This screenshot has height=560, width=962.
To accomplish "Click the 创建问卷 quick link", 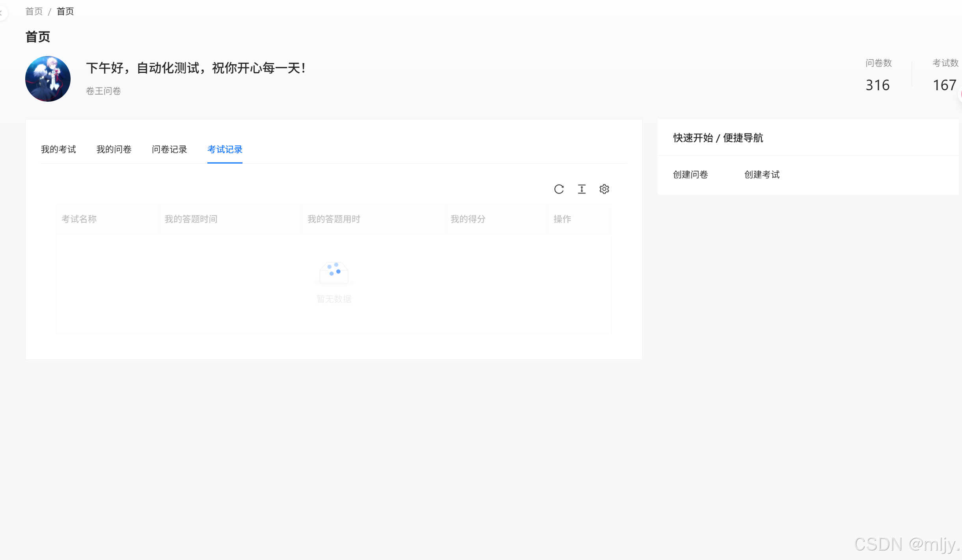I will 690,175.
